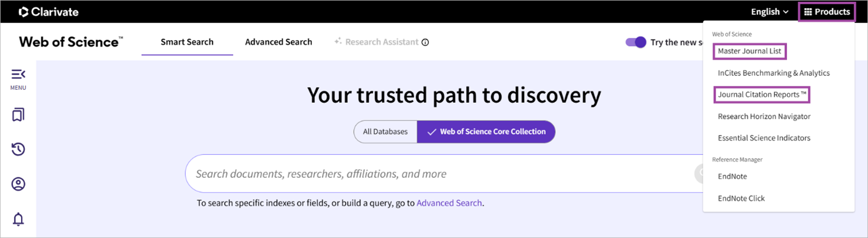
Task: Open the user profile icon
Action: [18, 184]
